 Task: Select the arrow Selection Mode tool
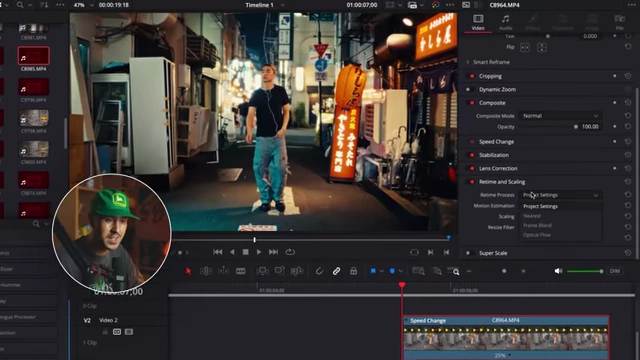click(x=188, y=271)
